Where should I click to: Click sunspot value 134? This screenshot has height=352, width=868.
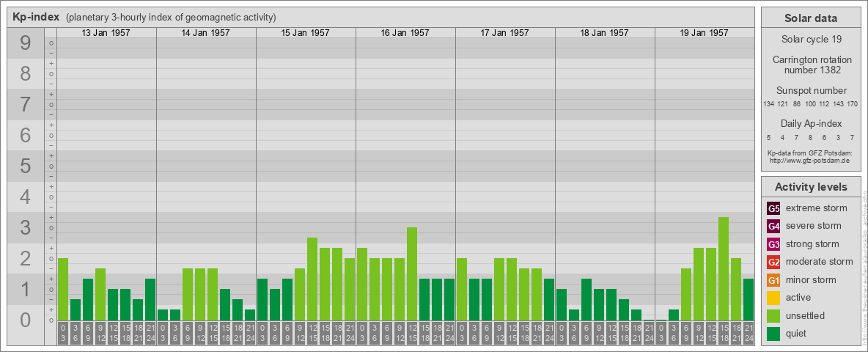(x=768, y=104)
